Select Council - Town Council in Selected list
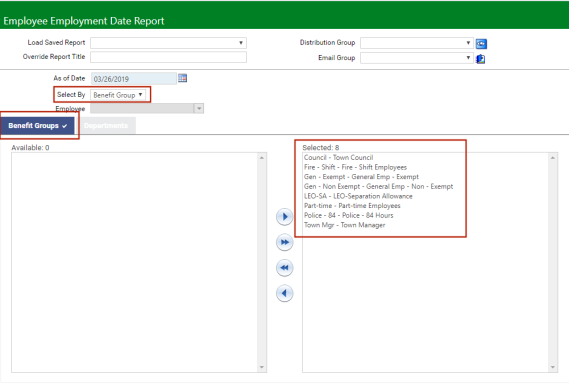Screen dimensions: 569x386 pos(338,157)
